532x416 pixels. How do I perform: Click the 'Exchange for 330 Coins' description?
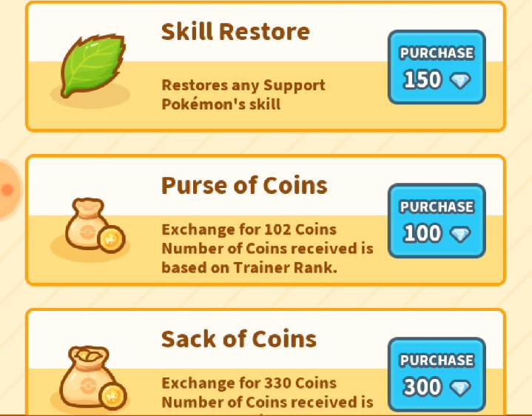(249, 383)
